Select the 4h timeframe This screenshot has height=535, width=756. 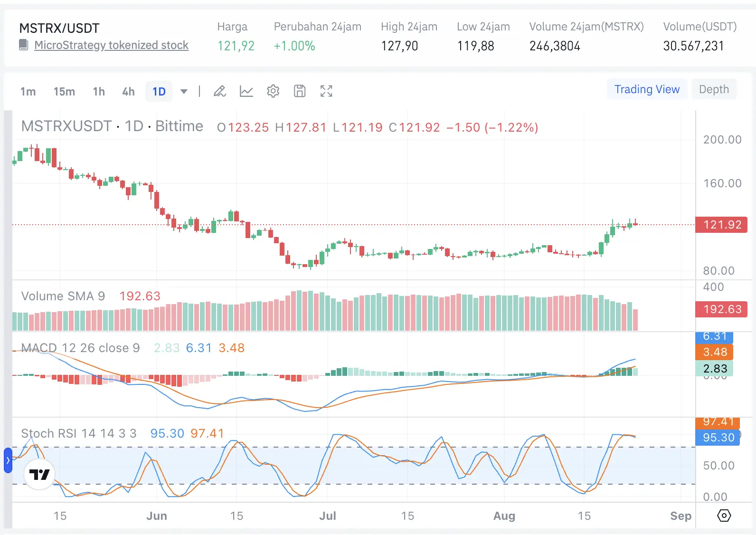[128, 92]
